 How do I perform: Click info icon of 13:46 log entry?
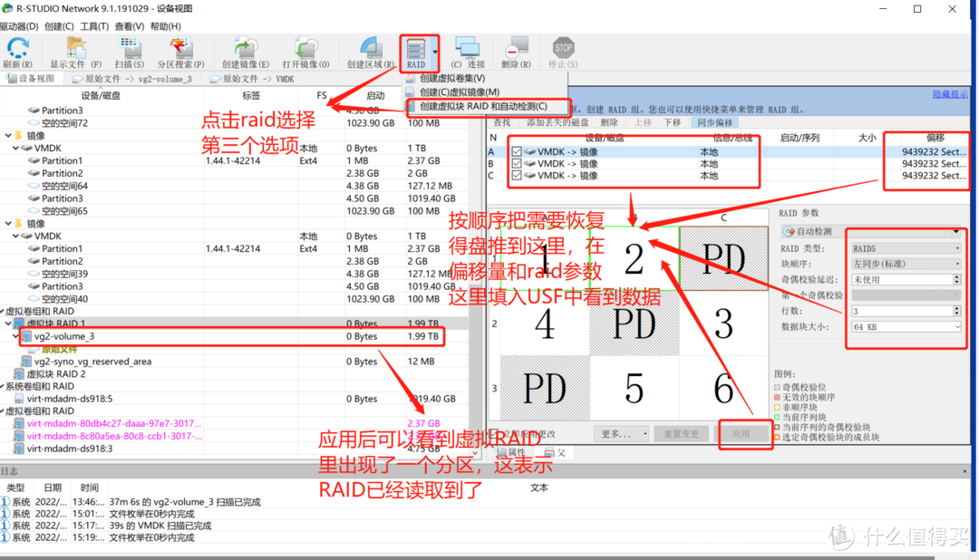5,501
